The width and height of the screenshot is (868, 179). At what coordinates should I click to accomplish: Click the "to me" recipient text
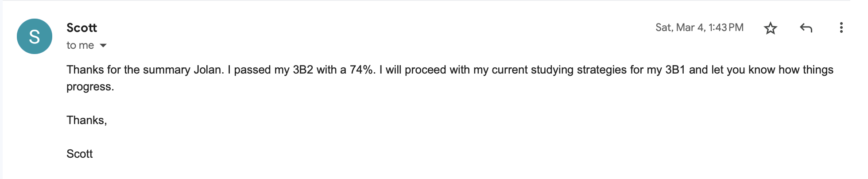click(x=80, y=45)
